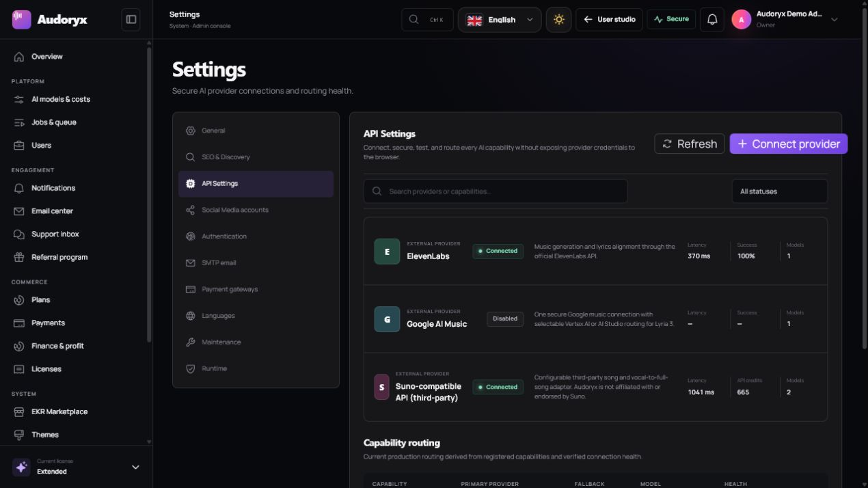This screenshot has width=868, height=488.
Task: Open the General settings tab
Action: [x=256, y=131]
